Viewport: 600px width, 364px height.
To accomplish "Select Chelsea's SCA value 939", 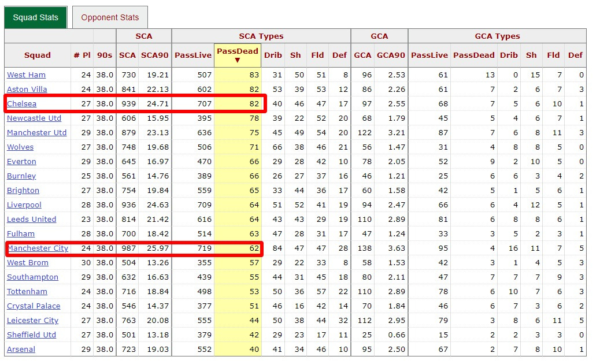I will click(x=128, y=103).
